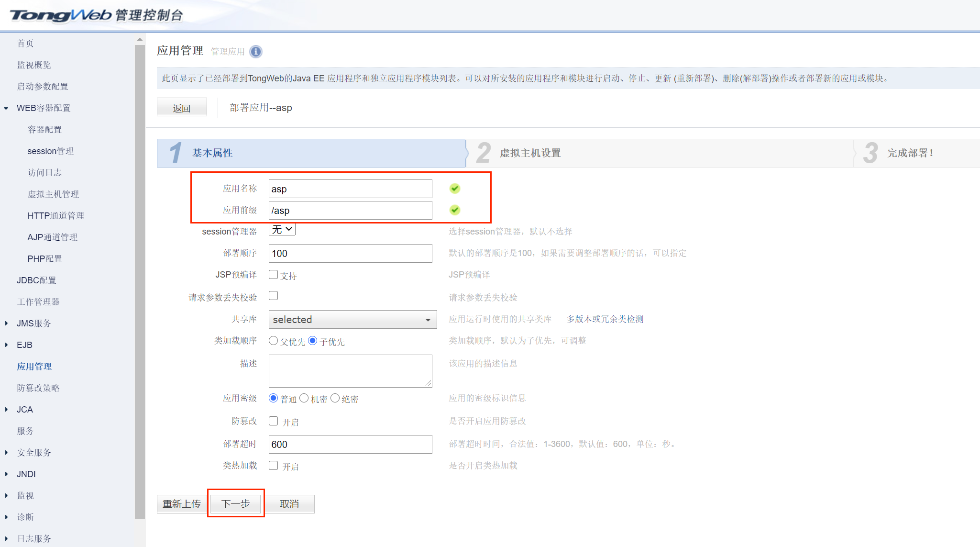The height and width of the screenshot is (547, 980).
Task: Select 父优先 class loading radio
Action: [x=274, y=341]
